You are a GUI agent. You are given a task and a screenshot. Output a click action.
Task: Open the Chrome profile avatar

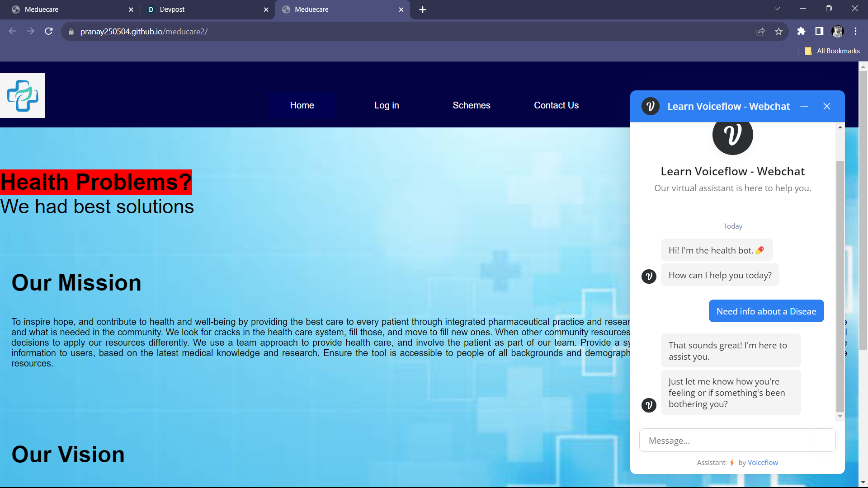click(837, 31)
